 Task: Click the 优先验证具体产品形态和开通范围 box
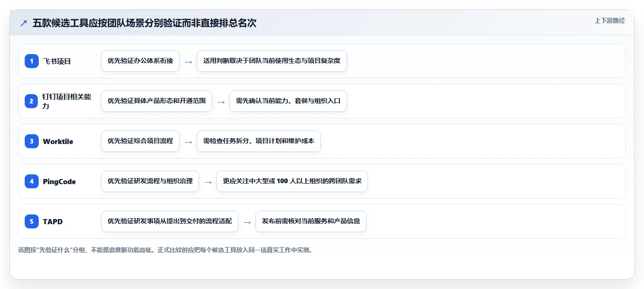coord(157,101)
